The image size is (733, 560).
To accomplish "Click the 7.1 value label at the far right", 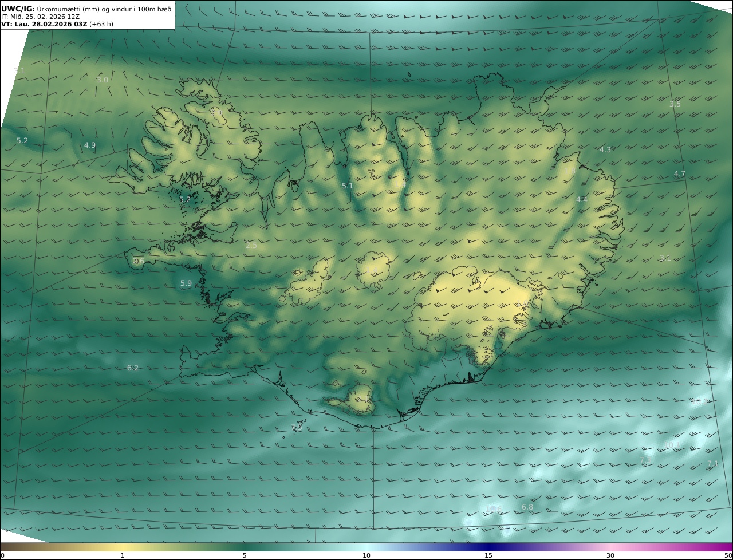I will pyautogui.click(x=712, y=464).
